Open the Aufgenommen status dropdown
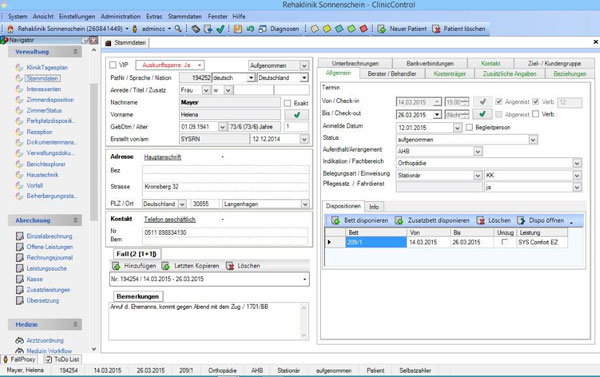The image size is (600, 377). click(x=304, y=65)
